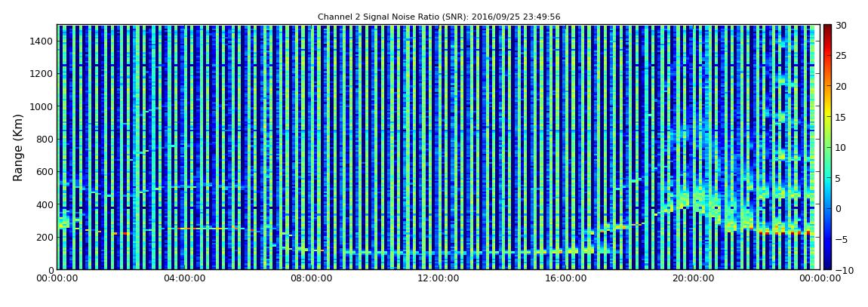Click the 20:00:00 time axis label
This screenshot has height=307, width=868.
click(691, 279)
